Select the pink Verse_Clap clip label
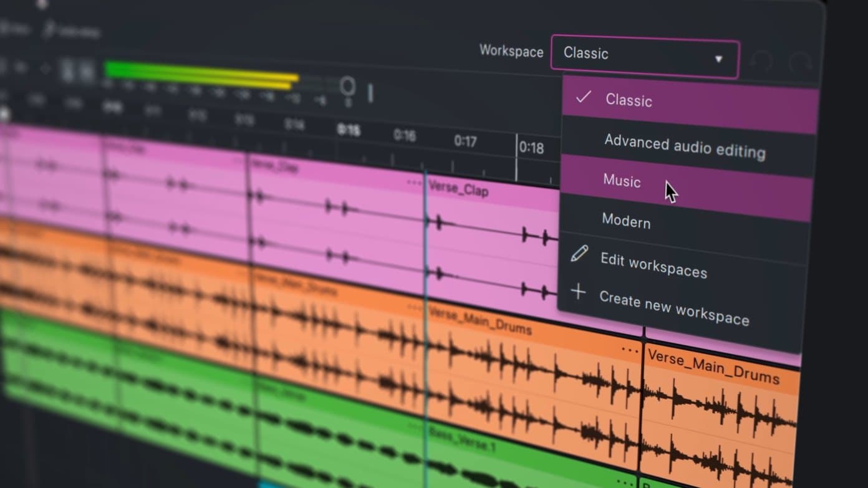Image resolution: width=868 pixels, height=488 pixels. tap(458, 189)
